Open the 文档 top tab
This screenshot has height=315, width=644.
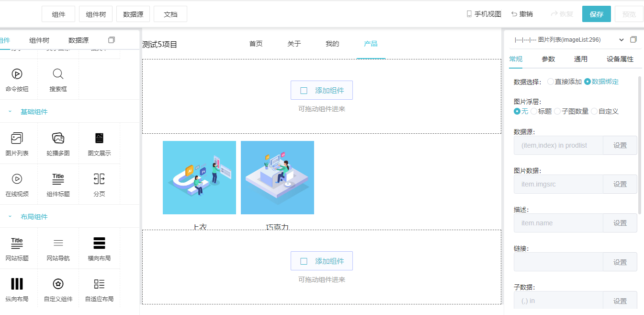170,14
